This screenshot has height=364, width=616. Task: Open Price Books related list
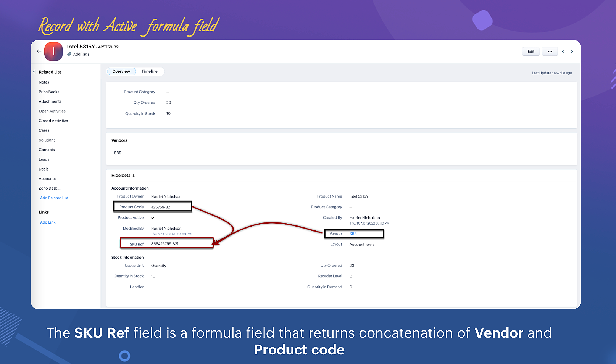coord(49,92)
